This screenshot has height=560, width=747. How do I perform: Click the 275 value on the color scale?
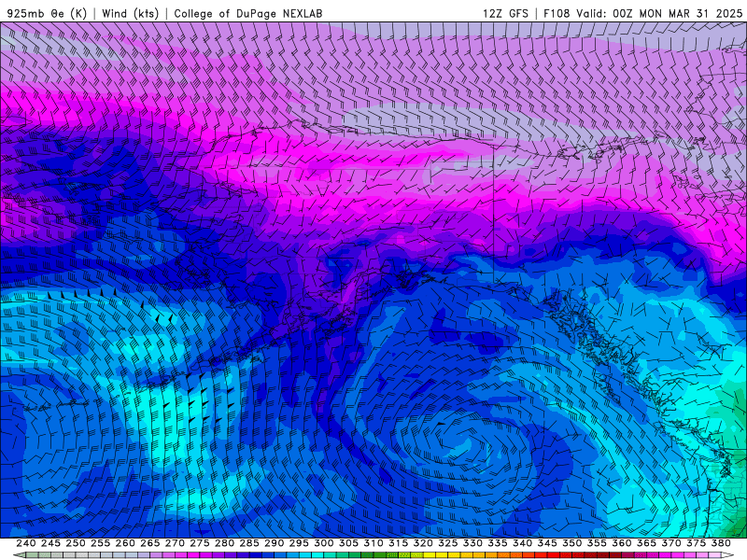(200, 543)
